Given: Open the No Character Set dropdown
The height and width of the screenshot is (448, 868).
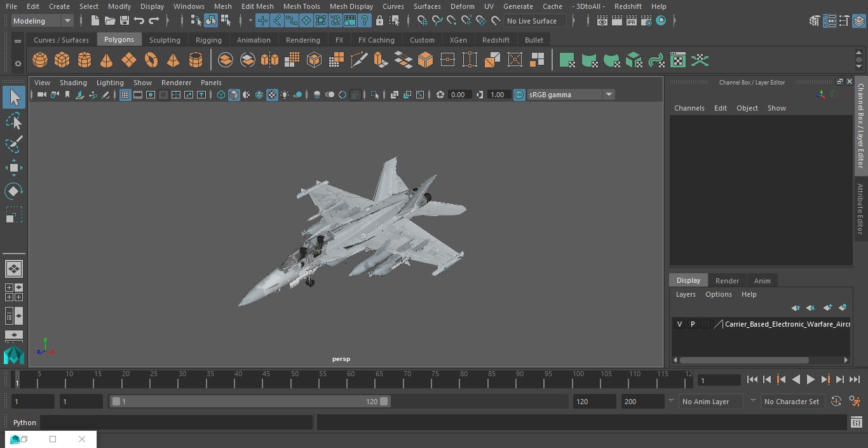Looking at the screenshot, I should tap(792, 402).
